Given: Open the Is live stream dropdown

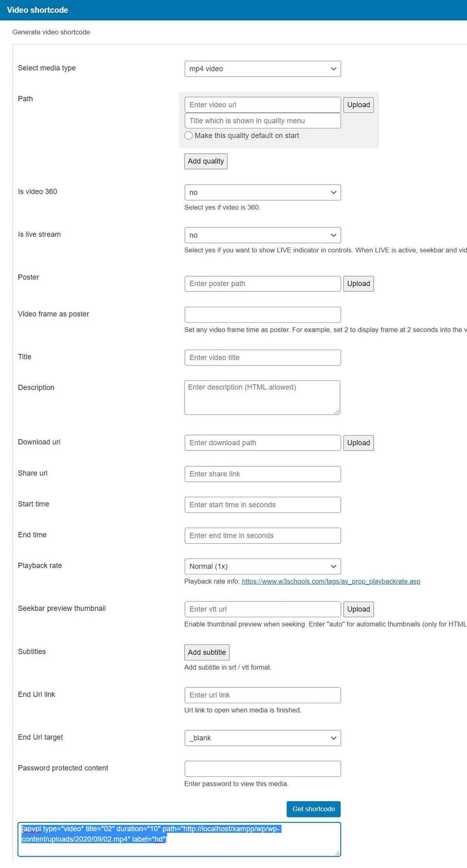Looking at the screenshot, I should coord(263,235).
